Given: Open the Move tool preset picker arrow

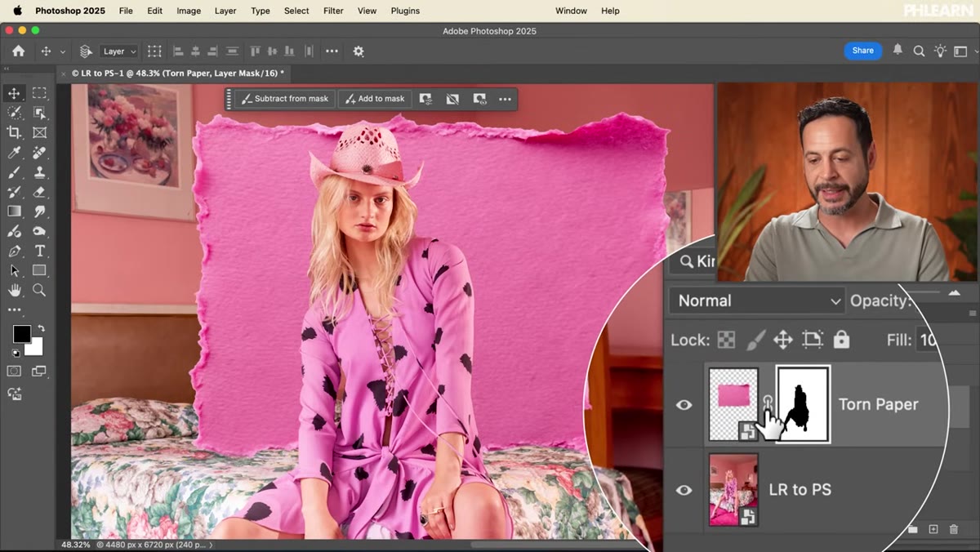Looking at the screenshot, I should click(x=64, y=51).
